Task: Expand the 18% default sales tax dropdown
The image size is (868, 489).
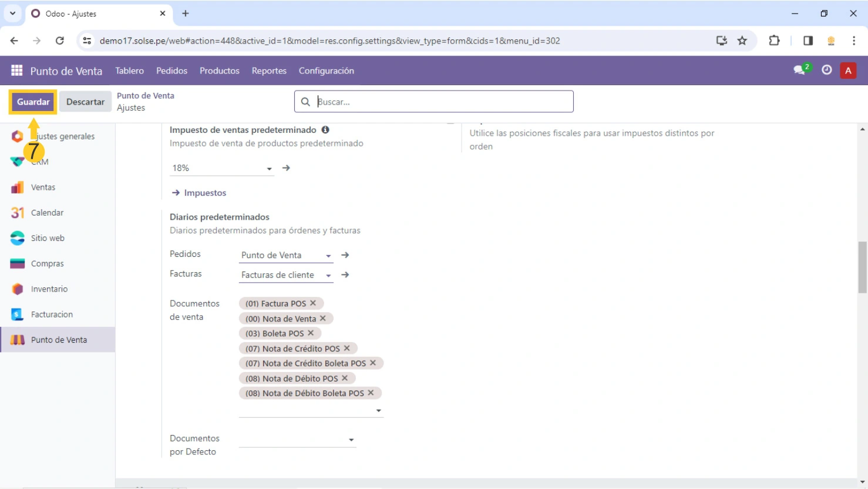Action: [269, 169]
